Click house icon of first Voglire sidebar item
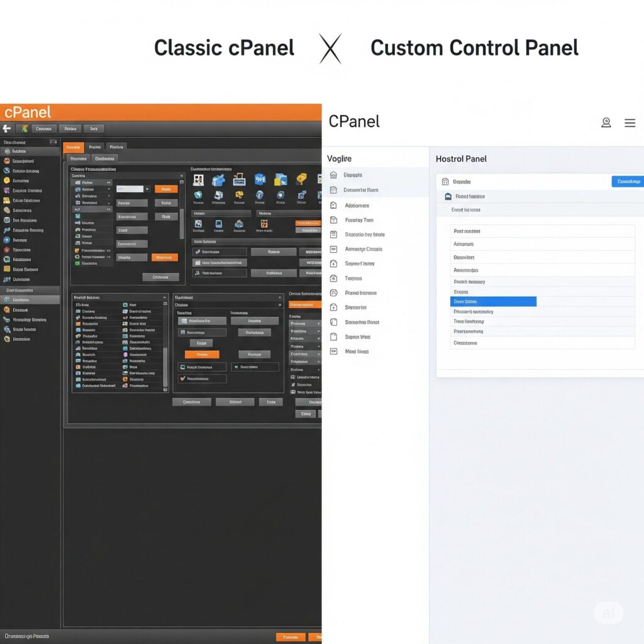The image size is (644, 644). coord(333,175)
